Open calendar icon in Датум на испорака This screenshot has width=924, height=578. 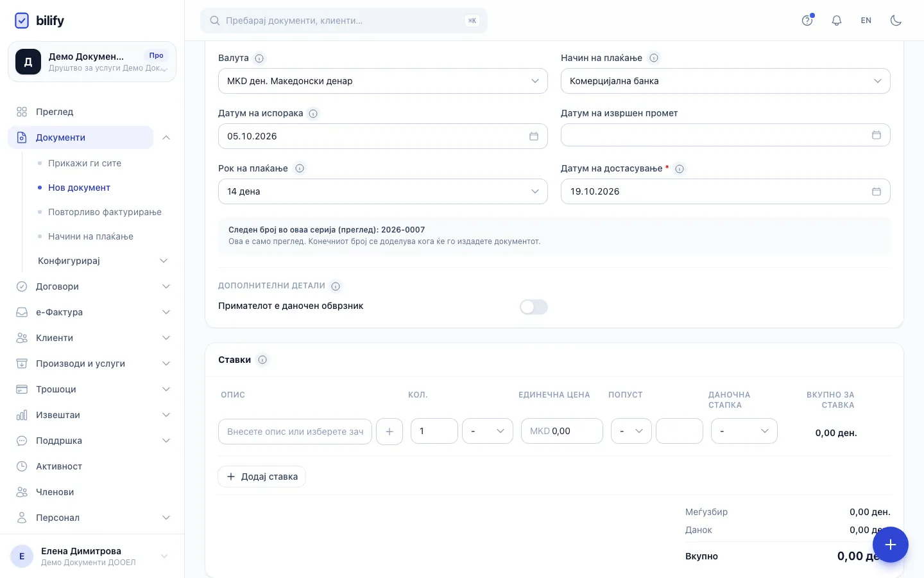pos(534,136)
